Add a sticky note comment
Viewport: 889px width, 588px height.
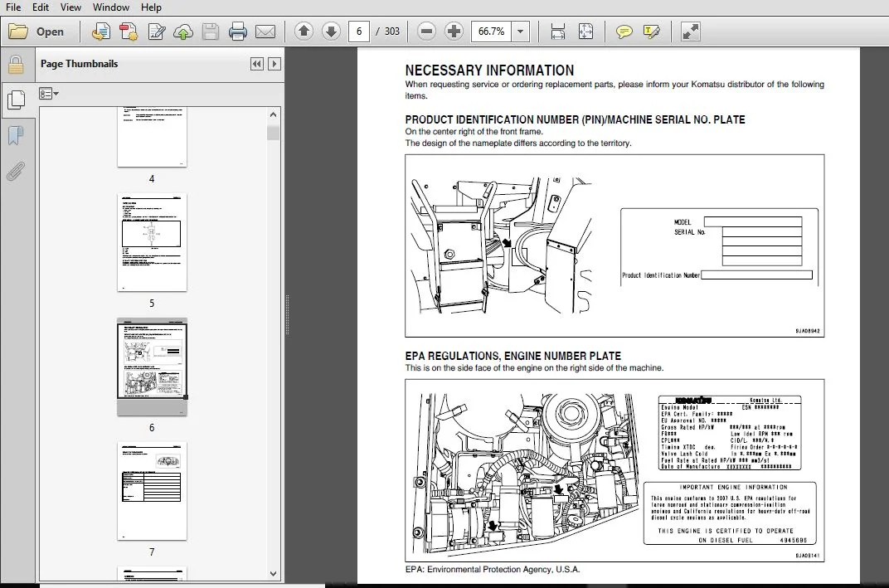pyautogui.click(x=624, y=32)
